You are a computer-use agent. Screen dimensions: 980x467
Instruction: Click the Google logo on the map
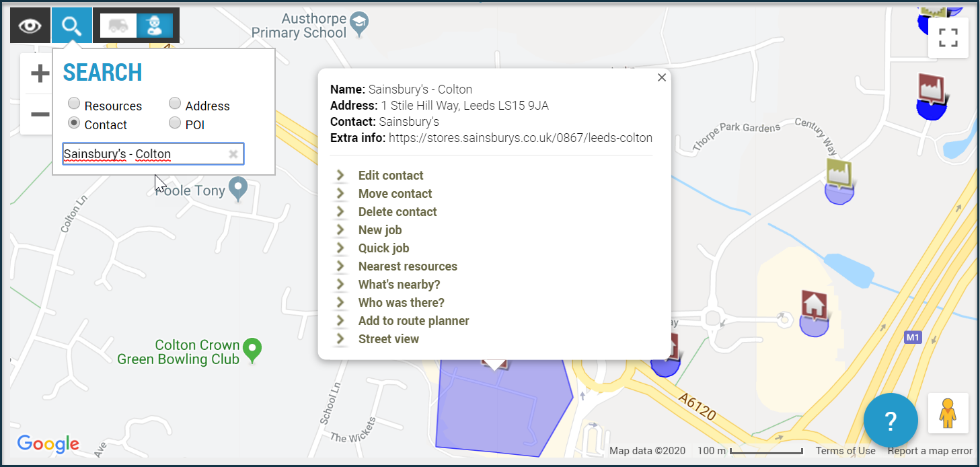coord(48,443)
